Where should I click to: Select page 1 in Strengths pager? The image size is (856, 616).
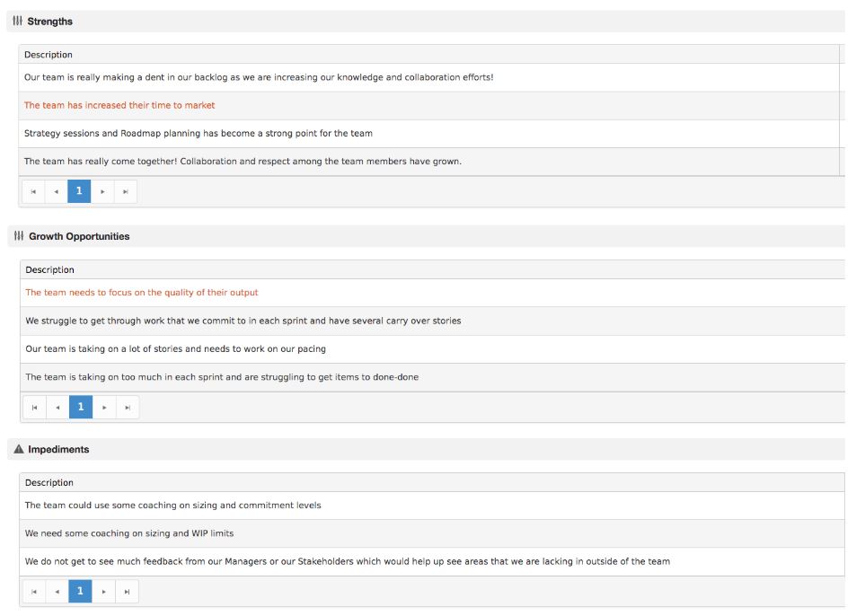79,191
